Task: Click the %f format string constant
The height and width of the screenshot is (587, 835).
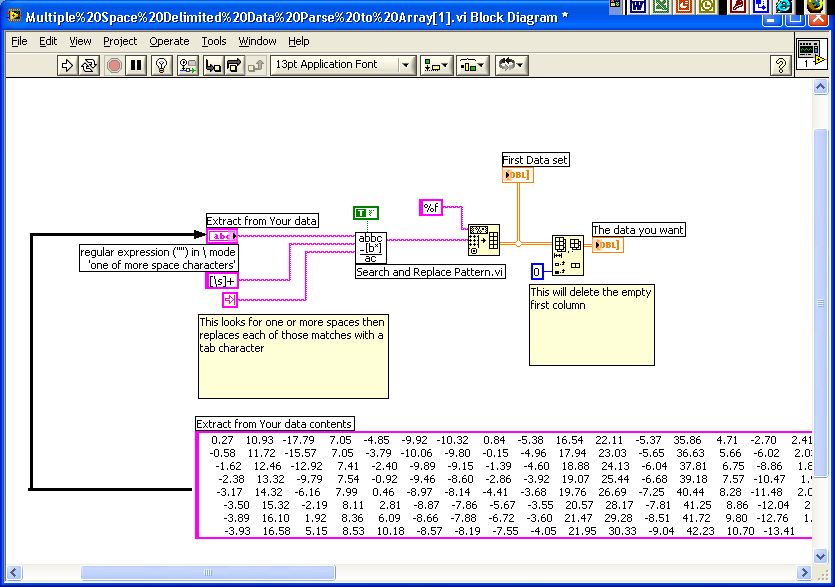Action: [x=431, y=207]
